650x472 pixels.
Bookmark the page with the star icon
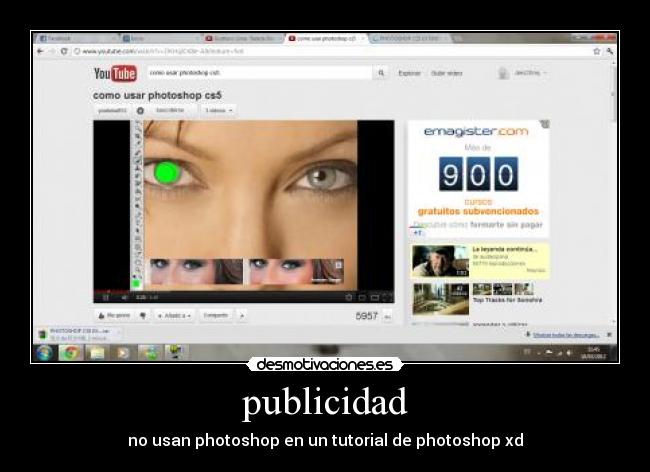click(x=597, y=51)
